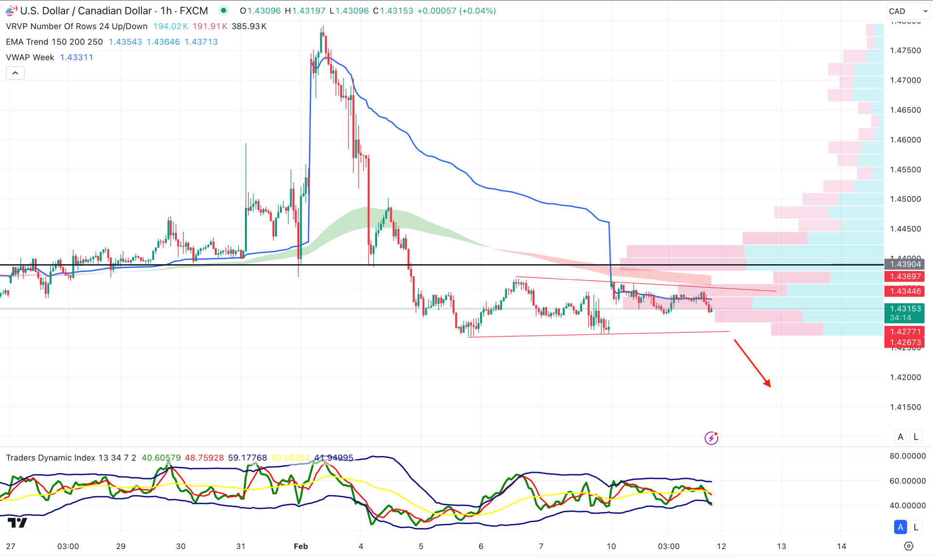Toggle log scale L on indicator pane
933x560 pixels.
916,527
